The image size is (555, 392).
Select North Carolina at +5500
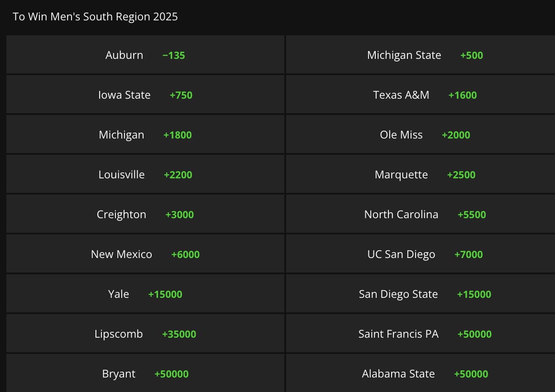pyautogui.click(x=425, y=215)
